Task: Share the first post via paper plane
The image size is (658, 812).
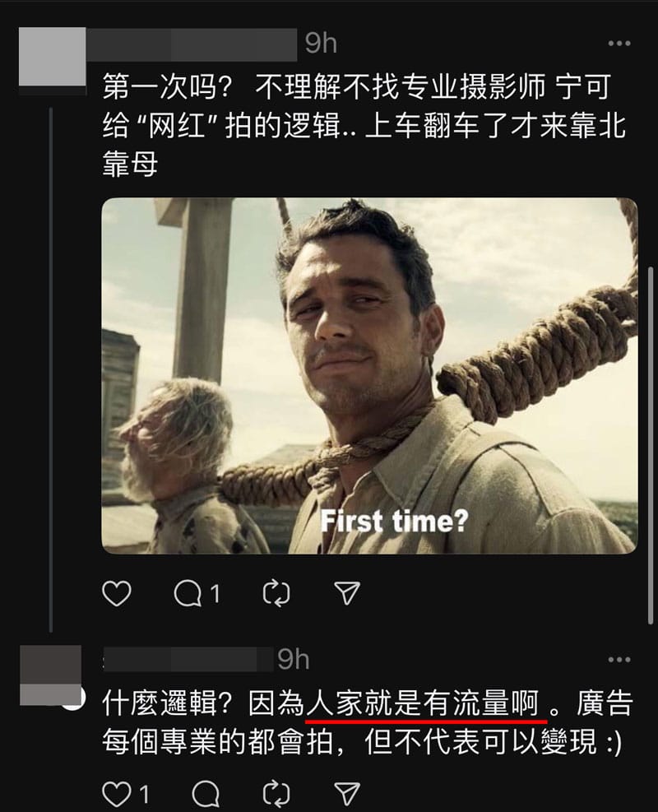Action: (347, 592)
